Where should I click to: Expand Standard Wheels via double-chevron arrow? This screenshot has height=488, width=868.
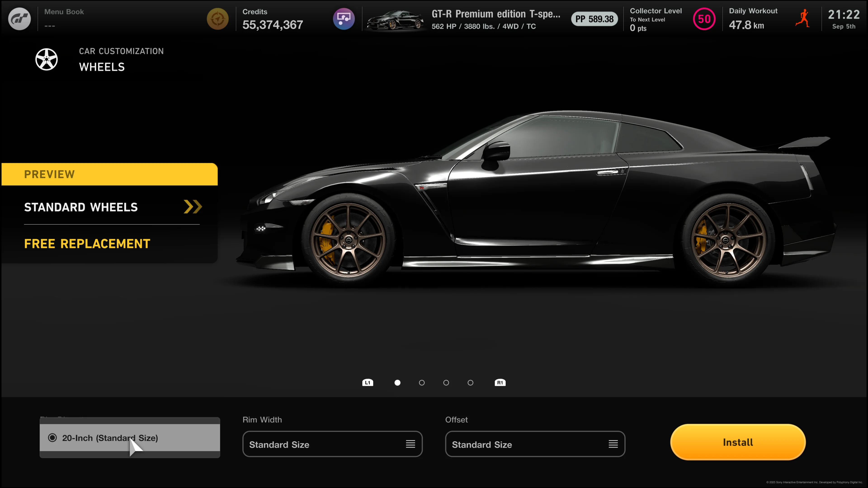click(x=193, y=207)
